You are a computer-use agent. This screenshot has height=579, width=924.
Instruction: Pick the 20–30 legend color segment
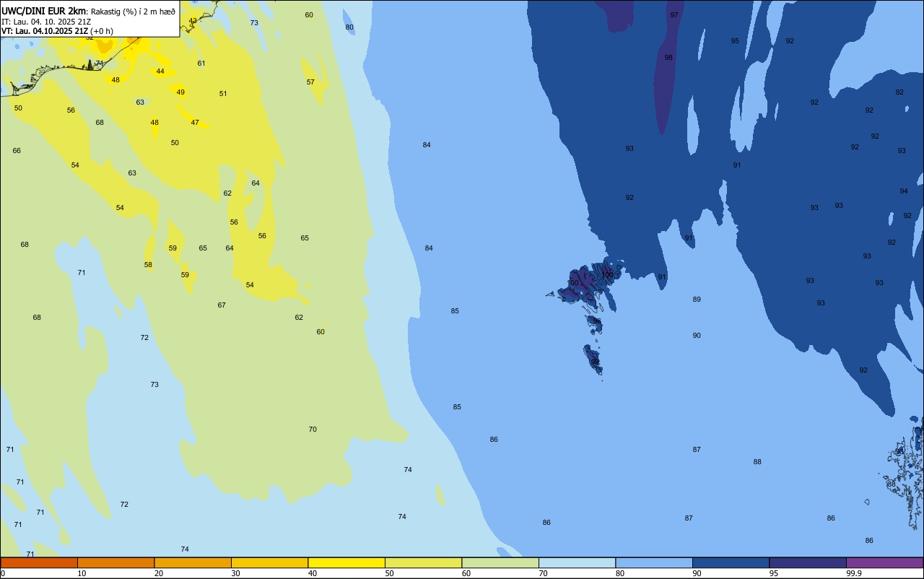pyautogui.click(x=193, y=562)
